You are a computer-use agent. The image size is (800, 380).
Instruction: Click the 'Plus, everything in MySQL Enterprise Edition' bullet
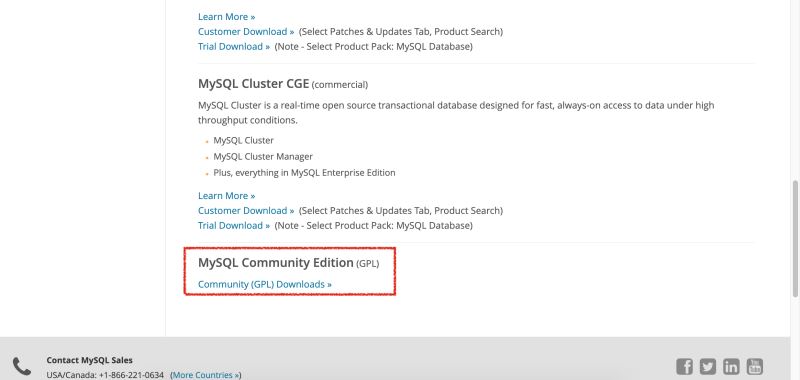point(304,173)
